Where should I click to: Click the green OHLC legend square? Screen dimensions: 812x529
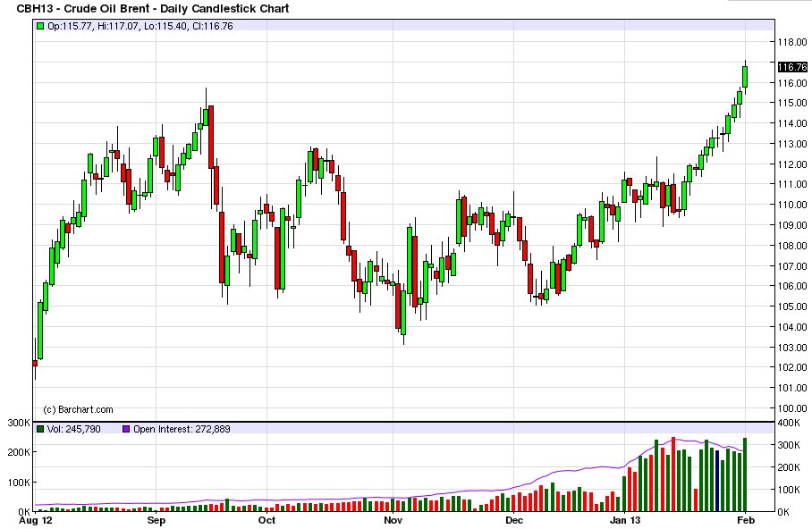[x=40, y=26]
